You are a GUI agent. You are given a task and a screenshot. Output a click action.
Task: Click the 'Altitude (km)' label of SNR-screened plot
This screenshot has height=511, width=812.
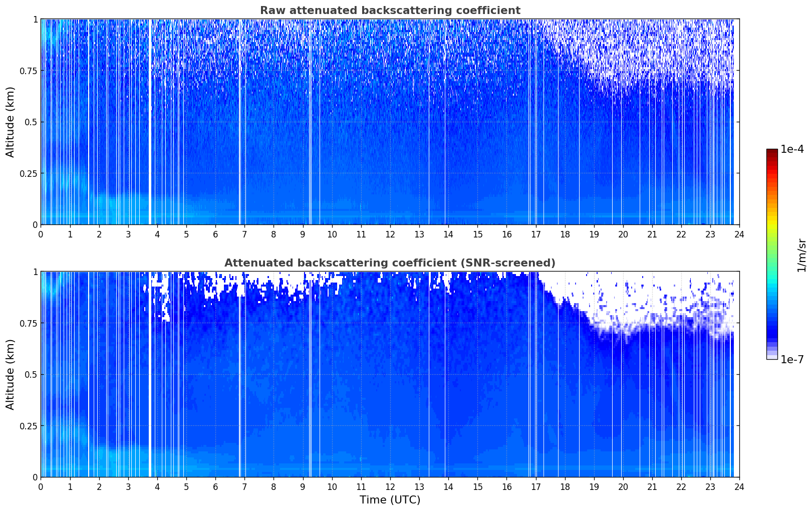tap(11, 374)
